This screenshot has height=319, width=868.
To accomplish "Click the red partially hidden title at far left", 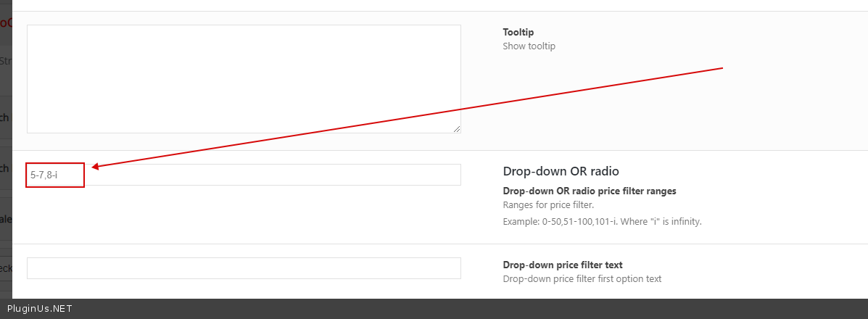I will point(6,22).
